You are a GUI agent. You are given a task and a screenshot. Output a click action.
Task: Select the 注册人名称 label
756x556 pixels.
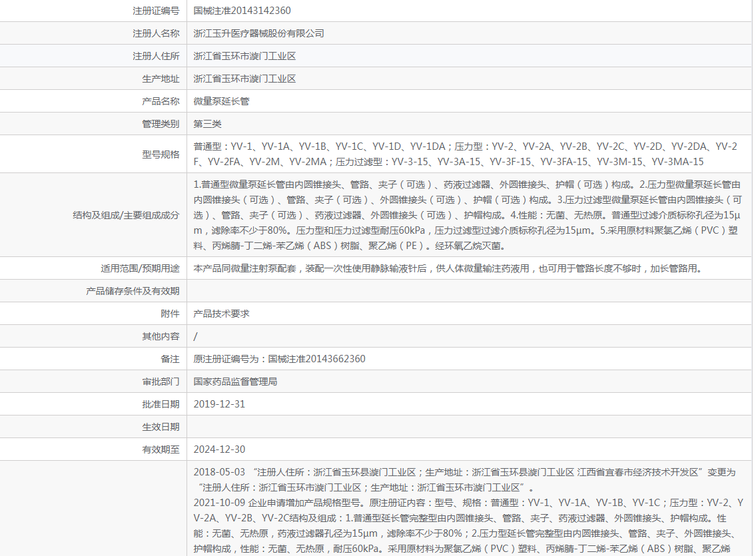tap(156, 33)
